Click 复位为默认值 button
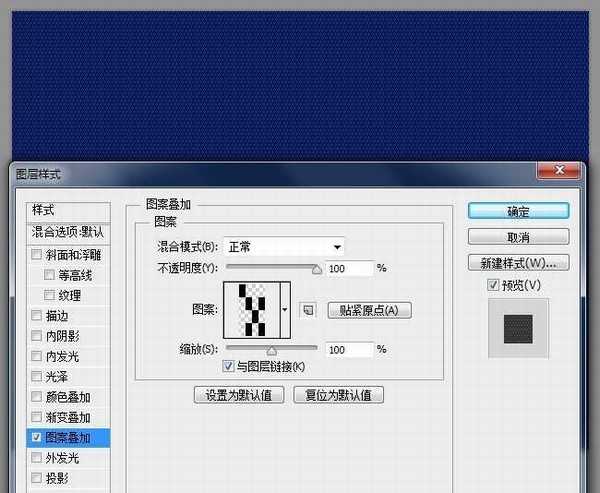This screenshot has height=493, width=600. coord(338,395)
